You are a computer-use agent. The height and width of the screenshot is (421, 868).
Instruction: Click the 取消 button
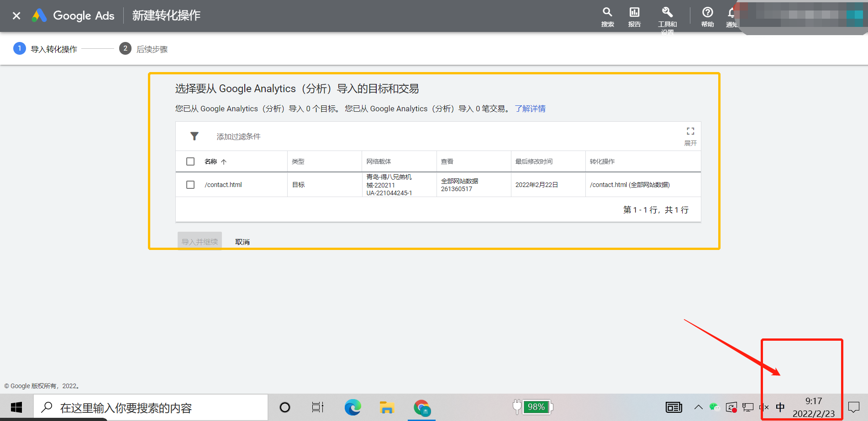[x=242, y=242]
